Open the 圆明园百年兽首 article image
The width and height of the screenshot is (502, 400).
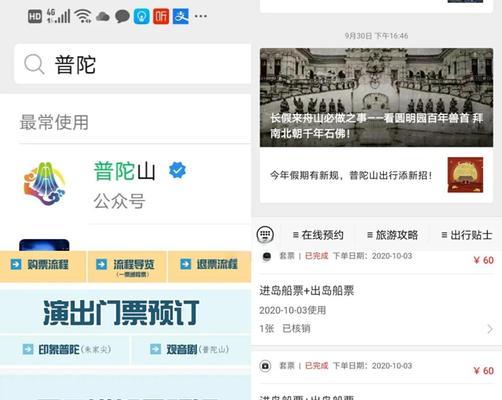pyautogui.click(x=376, y=98)
